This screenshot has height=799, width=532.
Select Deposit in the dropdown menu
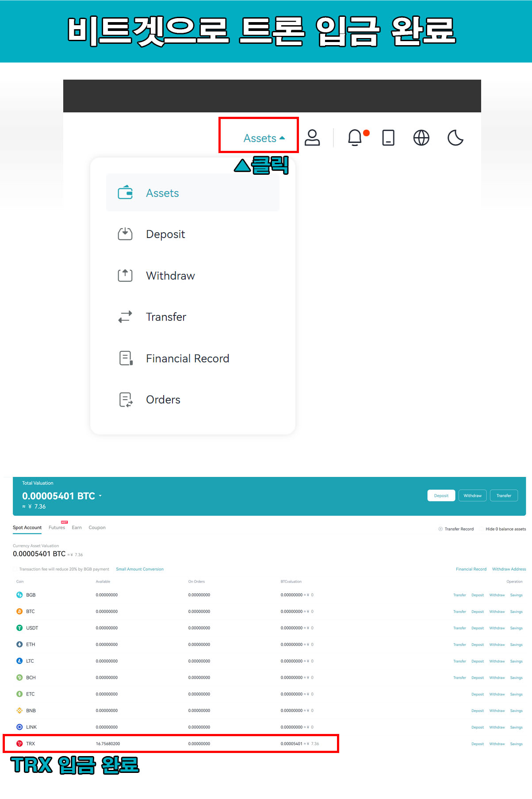click(192, 234)
